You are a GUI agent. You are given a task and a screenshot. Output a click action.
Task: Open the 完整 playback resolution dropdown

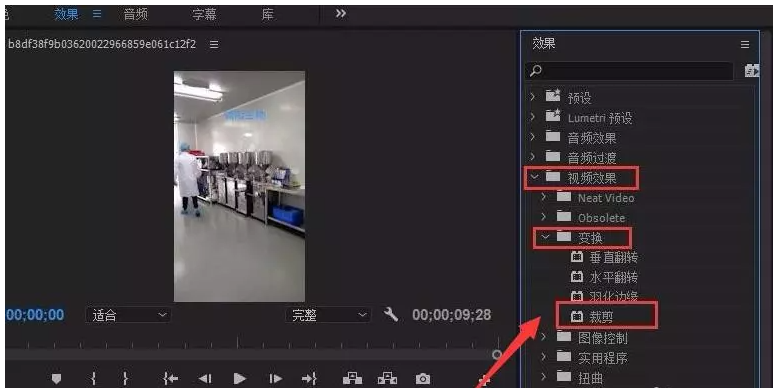(x=328, y=315)
